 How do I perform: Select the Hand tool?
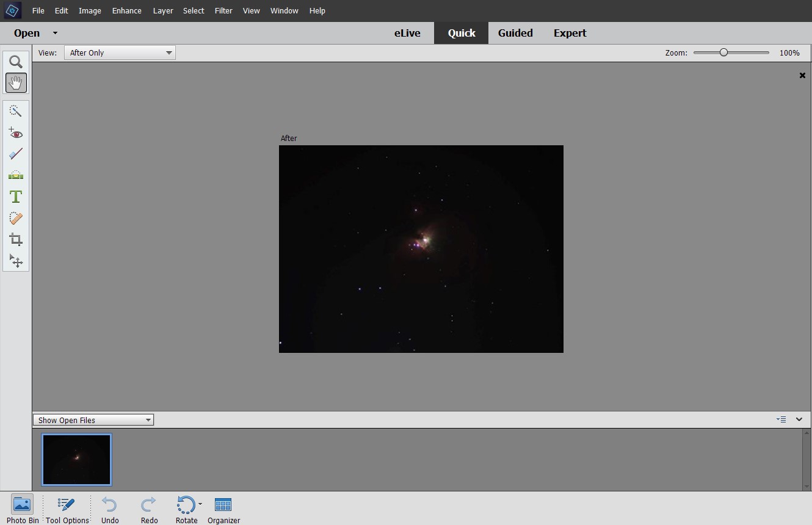(16, 83)
